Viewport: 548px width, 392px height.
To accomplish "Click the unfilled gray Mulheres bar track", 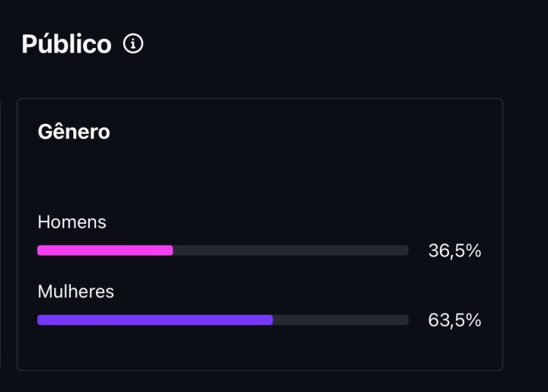I will coord(341,320).
